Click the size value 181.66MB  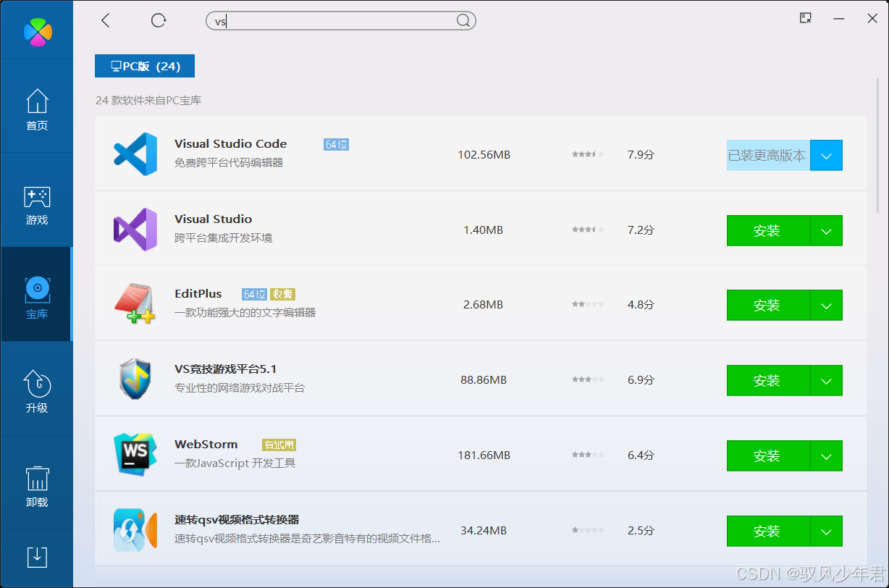pos(484,455)
